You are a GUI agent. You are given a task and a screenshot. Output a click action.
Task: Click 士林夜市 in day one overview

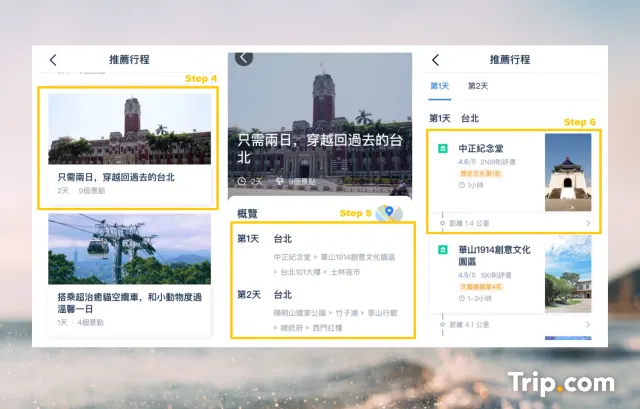(x=345, y=272)
